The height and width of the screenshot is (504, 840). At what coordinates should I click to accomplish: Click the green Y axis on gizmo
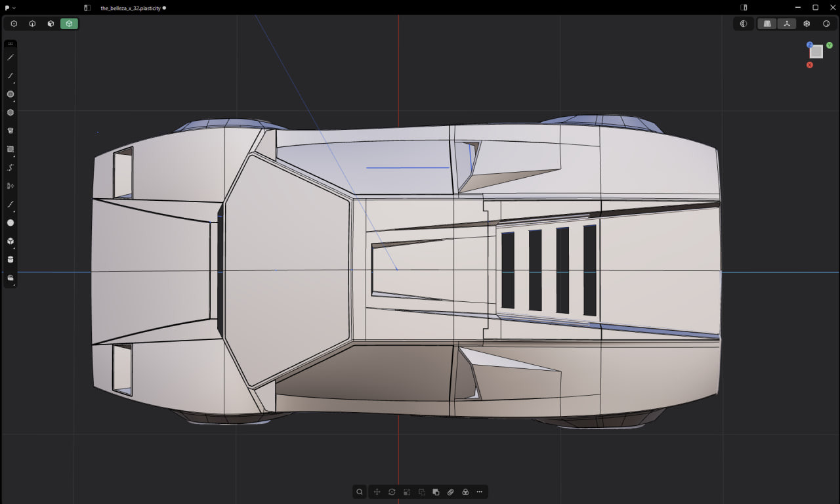(x=829, y=45)
